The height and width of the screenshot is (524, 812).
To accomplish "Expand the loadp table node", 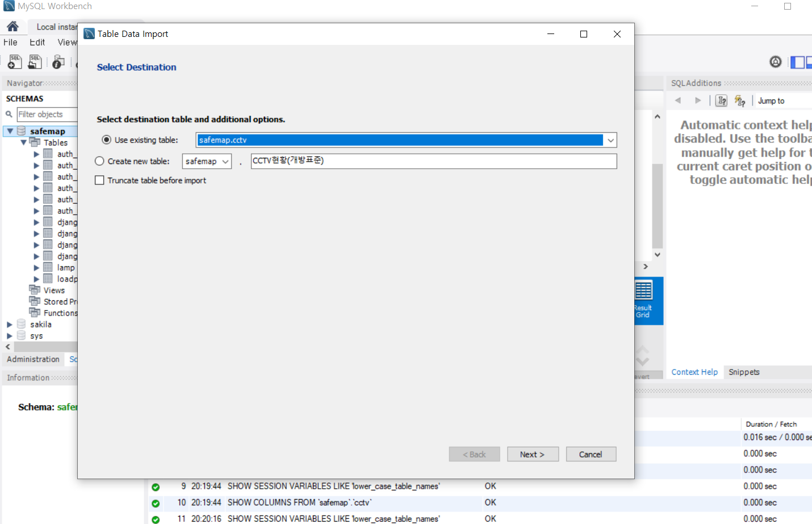I will click(x=36, y=279).
